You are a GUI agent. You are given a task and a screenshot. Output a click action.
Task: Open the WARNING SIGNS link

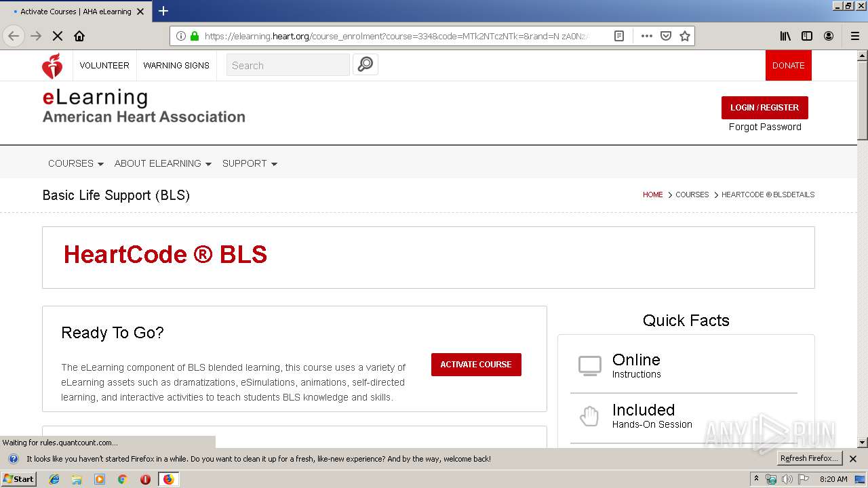coord(176,66)
